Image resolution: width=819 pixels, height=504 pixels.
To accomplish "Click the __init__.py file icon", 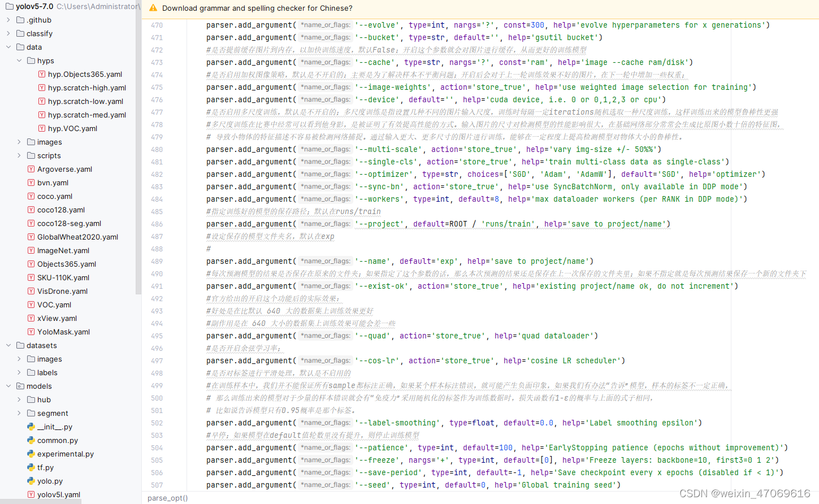I will tap(32, 427).
